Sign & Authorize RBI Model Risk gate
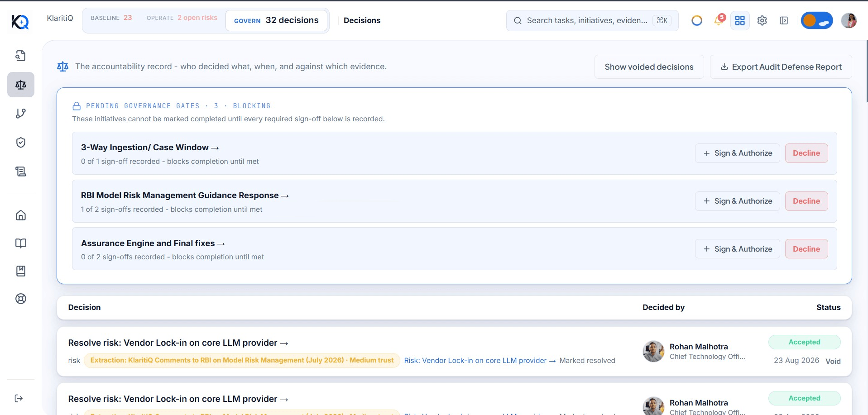The height and width of the screenshot is (415, 868). click(x=737, y=201)
